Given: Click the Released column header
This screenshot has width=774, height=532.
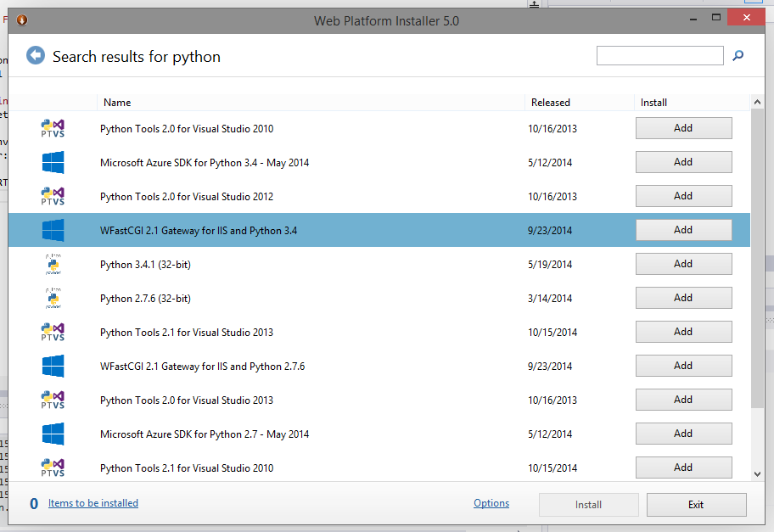Looking at the screenshot, I should click(x=580, y=102).
